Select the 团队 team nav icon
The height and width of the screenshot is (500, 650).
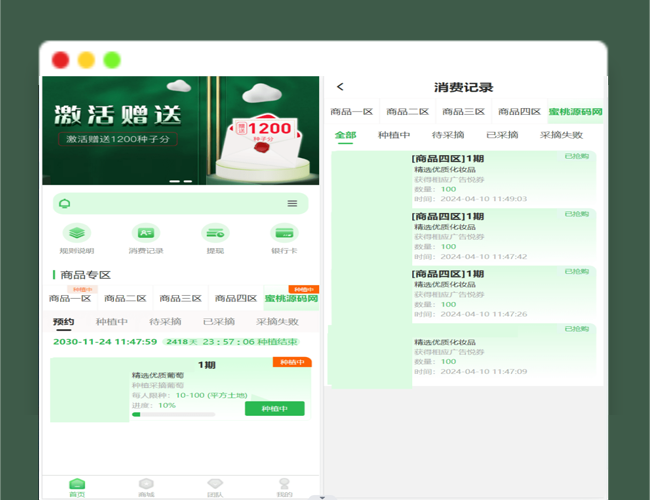pos(215,488)
